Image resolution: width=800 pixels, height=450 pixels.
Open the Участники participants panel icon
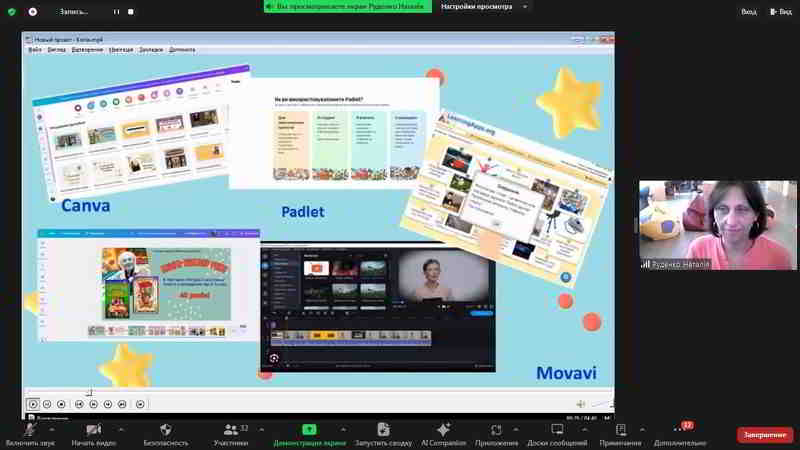coord(231,430)
